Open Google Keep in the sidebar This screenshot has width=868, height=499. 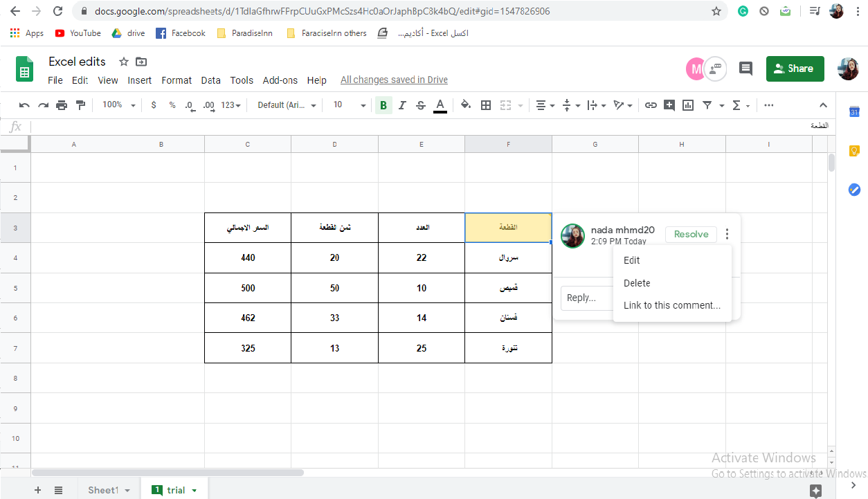(x=853, y=150)
